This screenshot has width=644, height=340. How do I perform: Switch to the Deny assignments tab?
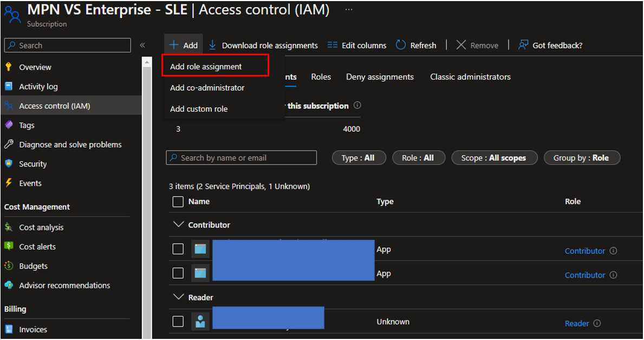pyautogui.click(x=380, y=77)
